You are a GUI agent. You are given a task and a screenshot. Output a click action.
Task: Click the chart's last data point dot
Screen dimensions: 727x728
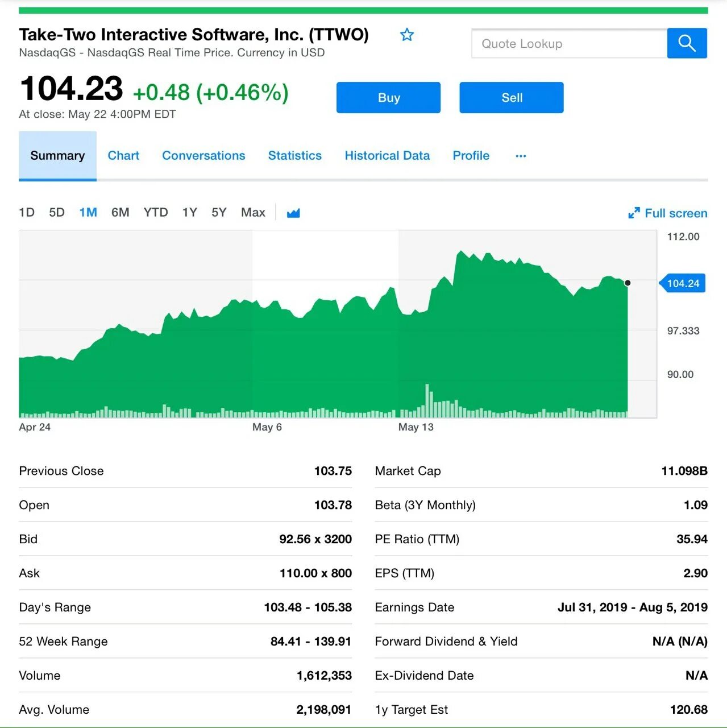click(x=628, y=283)
